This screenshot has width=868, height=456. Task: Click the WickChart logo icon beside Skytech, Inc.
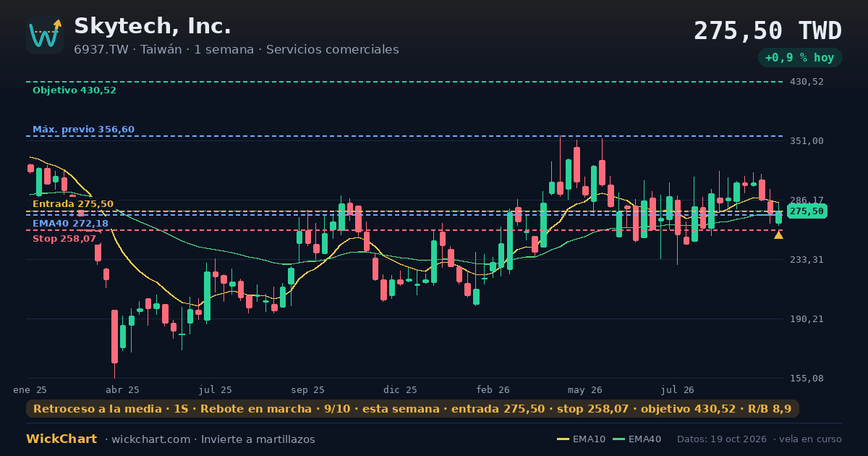[x=45, y=35]
